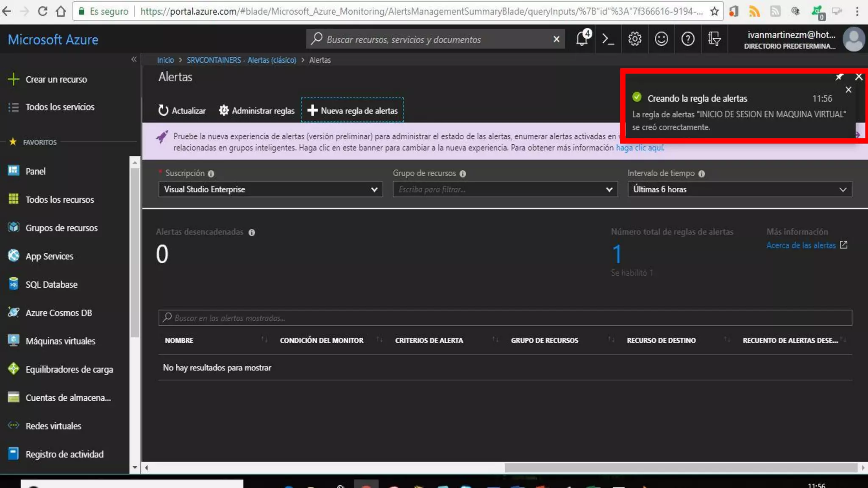Expand the Suscripción dropdown

coord(270,189)
